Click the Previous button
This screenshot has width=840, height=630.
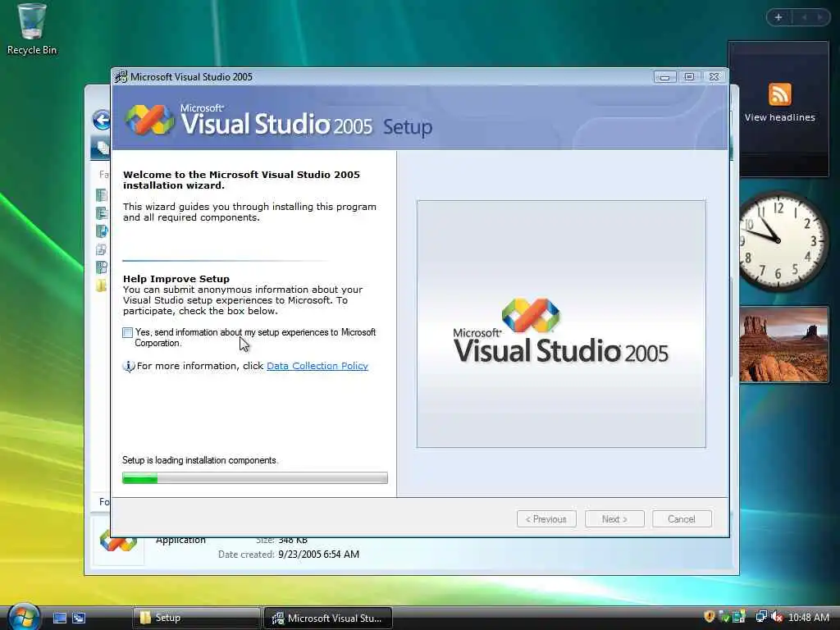(546, 519)
